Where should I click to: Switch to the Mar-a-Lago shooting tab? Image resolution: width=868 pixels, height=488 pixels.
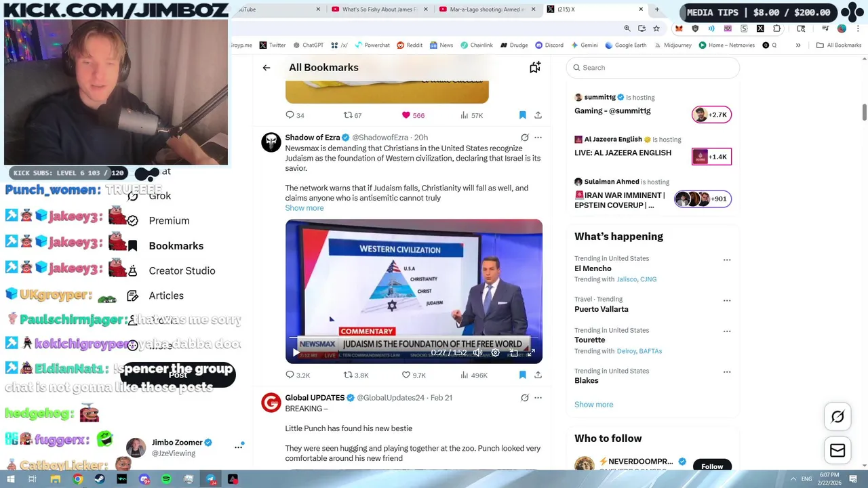tap(488, 9)
